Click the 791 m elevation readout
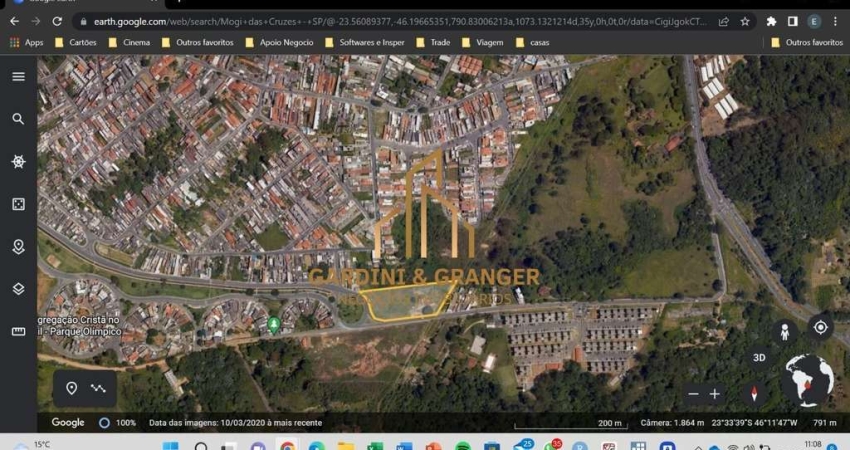This screenshot has height=450, width=850. tap(825, 423)
